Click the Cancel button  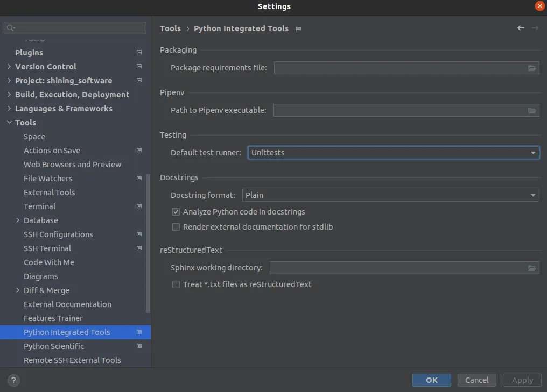pos(476,380)
